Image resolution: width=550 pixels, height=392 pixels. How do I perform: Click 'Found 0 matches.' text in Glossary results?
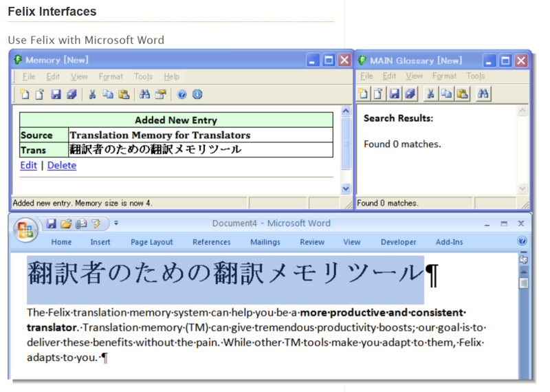coord(402,144)
